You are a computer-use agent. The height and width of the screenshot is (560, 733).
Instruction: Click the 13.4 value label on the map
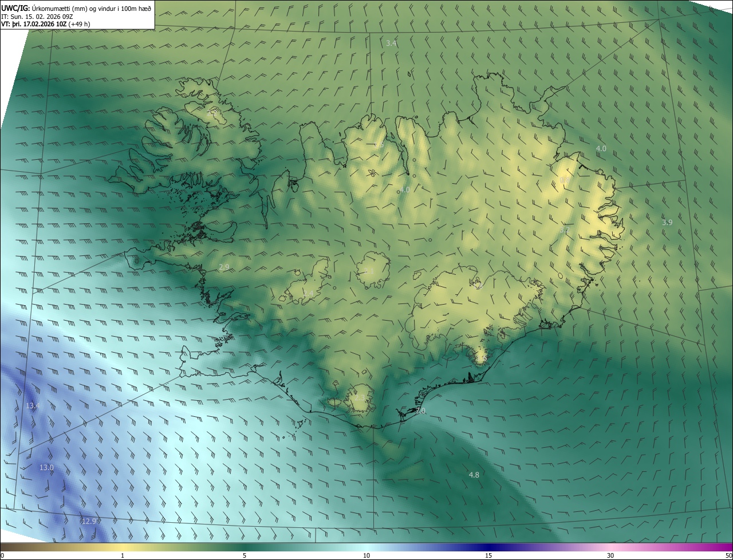point(33,406)
